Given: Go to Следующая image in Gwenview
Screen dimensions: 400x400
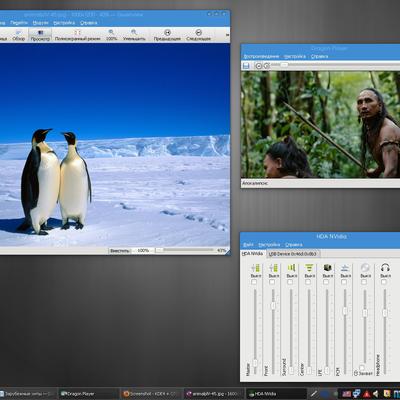Looking at the screenshot, I should pyautogui.click(x=198, y=35).
